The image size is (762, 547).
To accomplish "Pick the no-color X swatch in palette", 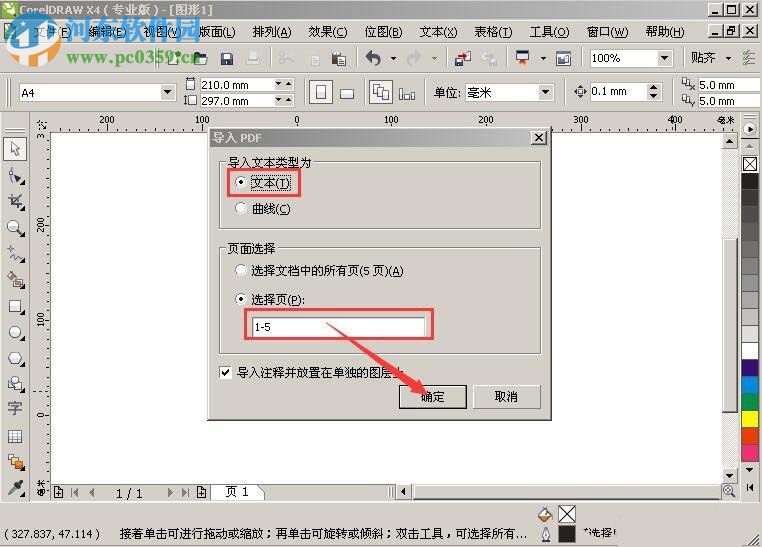I will [750, 164].
